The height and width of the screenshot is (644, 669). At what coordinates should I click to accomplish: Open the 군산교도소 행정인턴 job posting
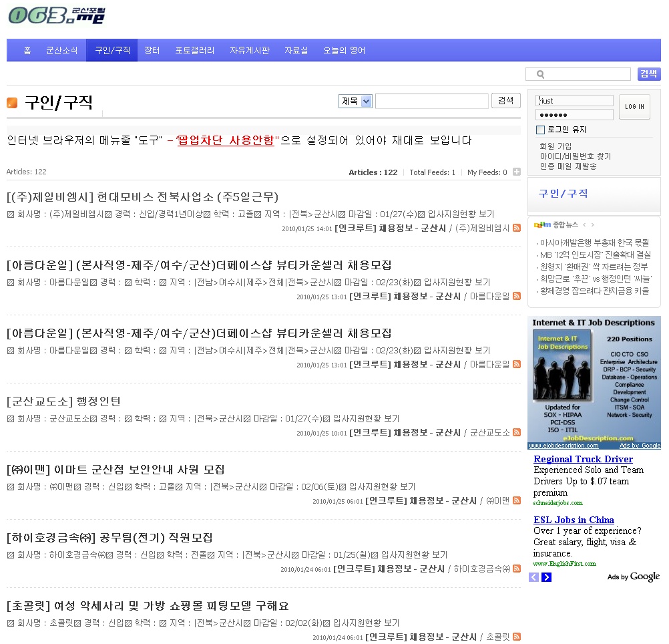(x=64, y=401)
